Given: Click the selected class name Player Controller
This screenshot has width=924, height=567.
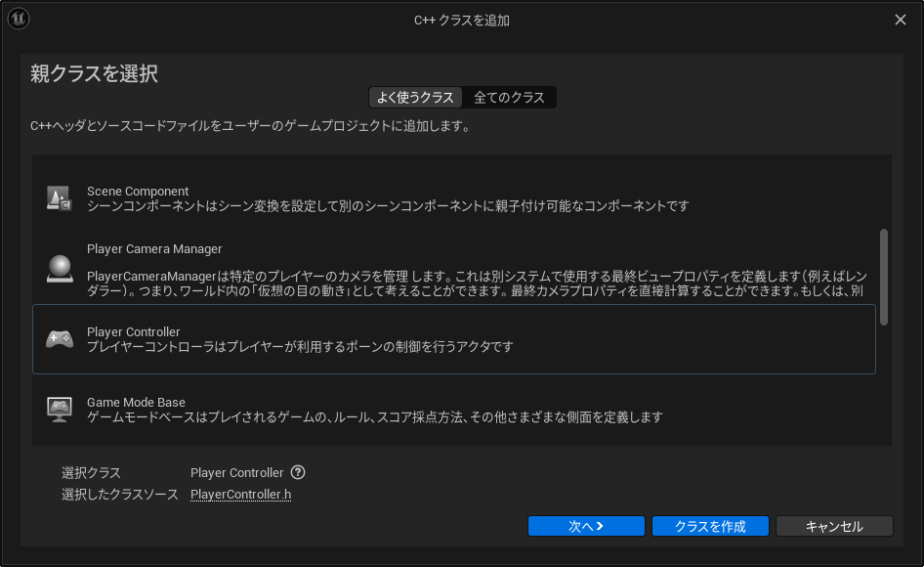Looking at the screenshot, I should (x=237, y=472).
